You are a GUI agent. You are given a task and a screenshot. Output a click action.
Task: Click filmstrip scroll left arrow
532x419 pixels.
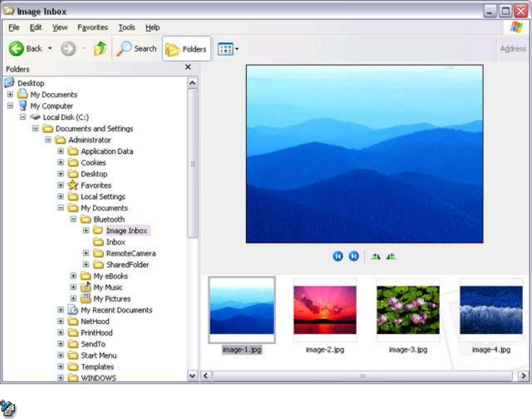[206, 376]
